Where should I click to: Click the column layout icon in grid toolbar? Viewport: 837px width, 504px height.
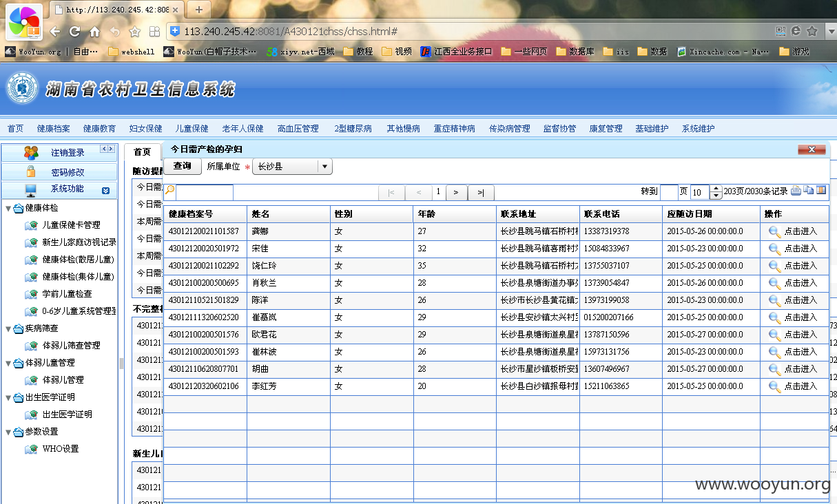(821, 191)
